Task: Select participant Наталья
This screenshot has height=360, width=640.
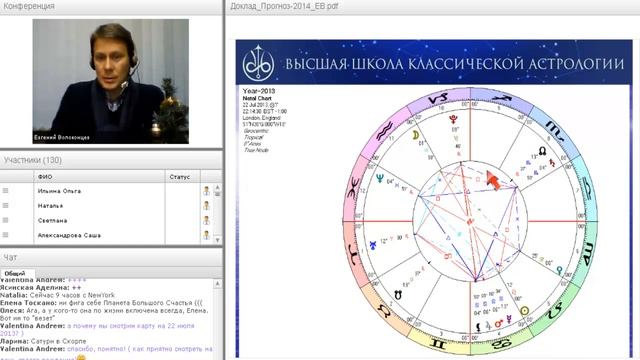Action: pyautogui.click(x=50, y=206)
